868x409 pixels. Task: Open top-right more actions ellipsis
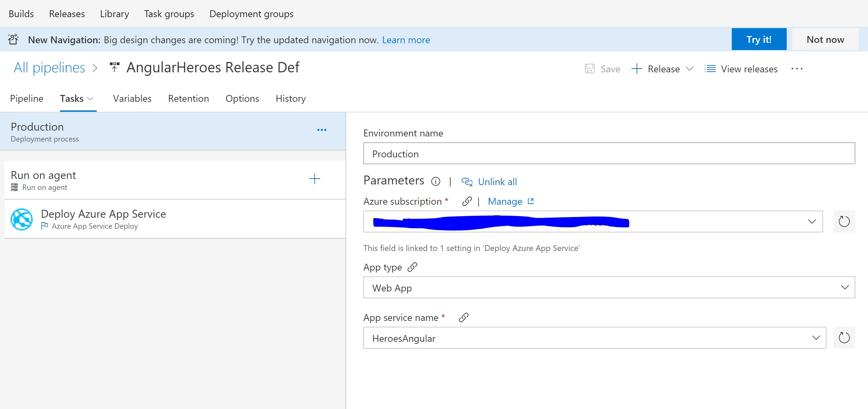(797, 69)
